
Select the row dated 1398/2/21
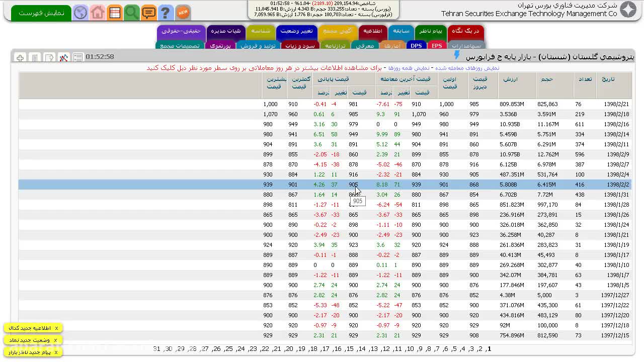pyautogui.click(x=325, y=104)
